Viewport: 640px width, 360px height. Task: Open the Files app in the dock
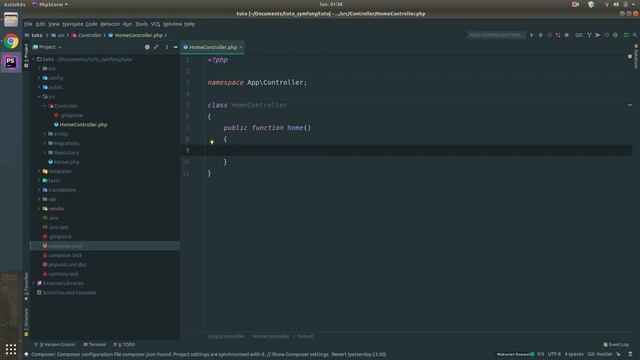[11, 20]
